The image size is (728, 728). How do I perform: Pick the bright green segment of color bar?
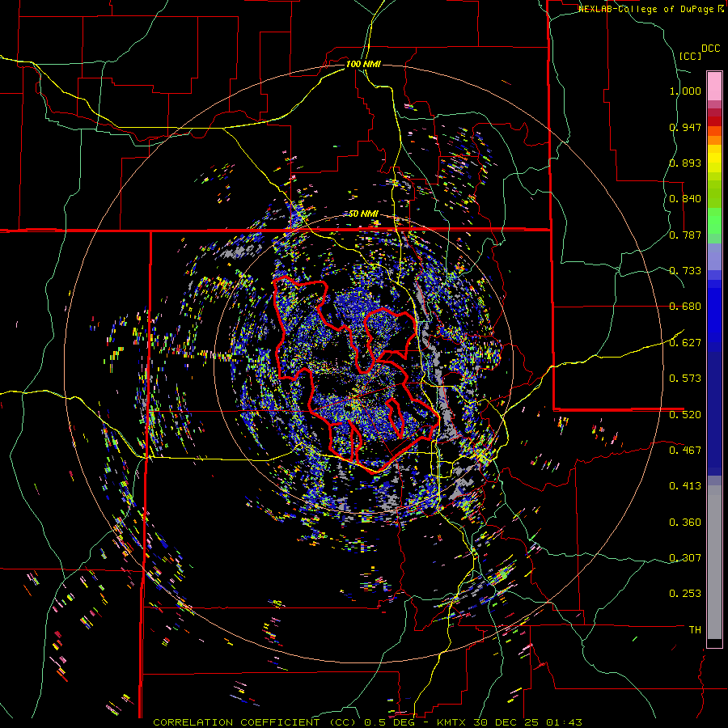pos(714,221)
